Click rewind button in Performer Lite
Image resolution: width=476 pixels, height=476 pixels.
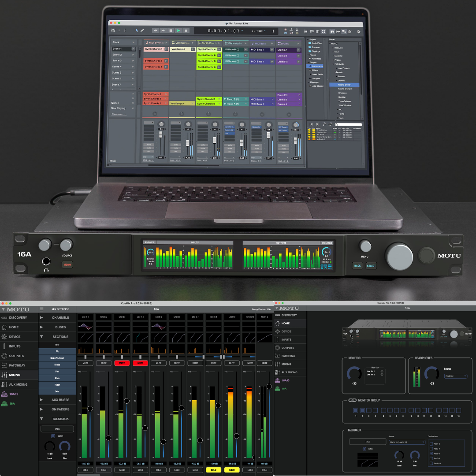coord(156,31)
